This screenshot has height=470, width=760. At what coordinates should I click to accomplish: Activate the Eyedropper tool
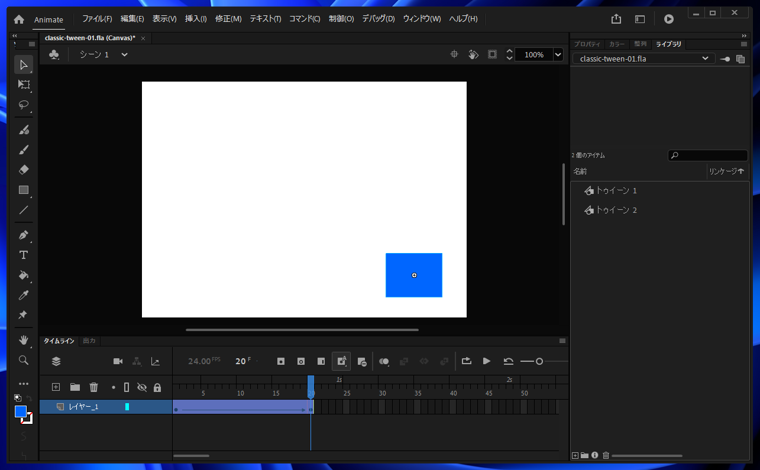[x=23, y=295]
